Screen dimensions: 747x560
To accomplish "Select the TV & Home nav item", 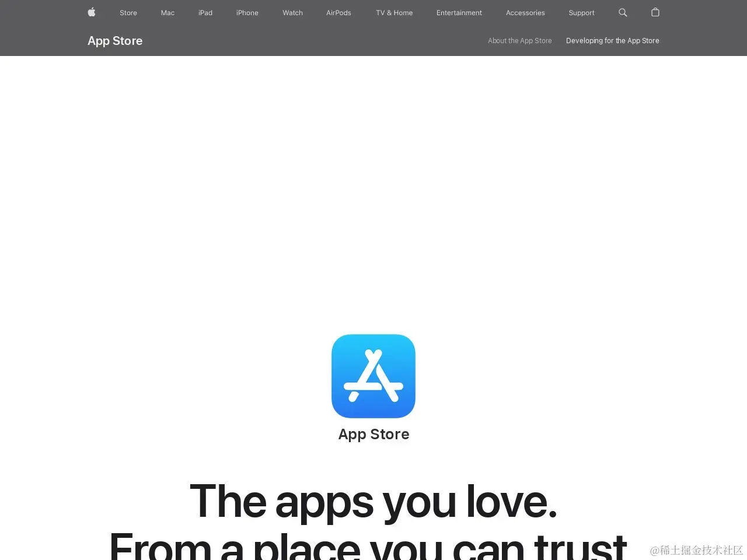I will tap(395, 13).
